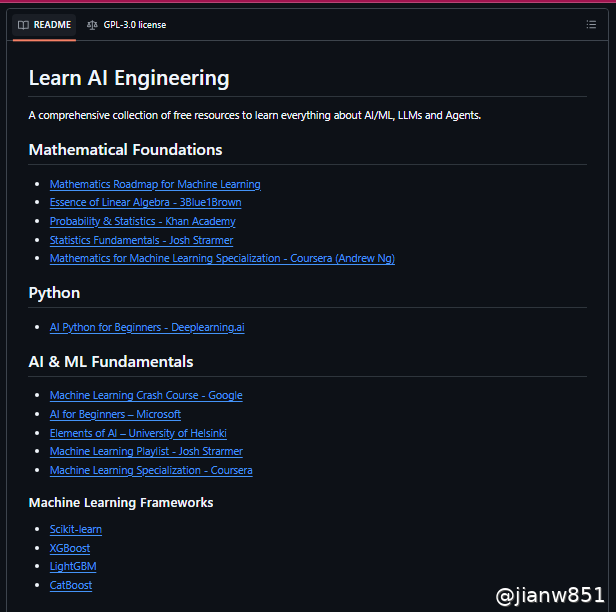
Task: Switch to the GPL-3.0 license tab
Action: 126,25
